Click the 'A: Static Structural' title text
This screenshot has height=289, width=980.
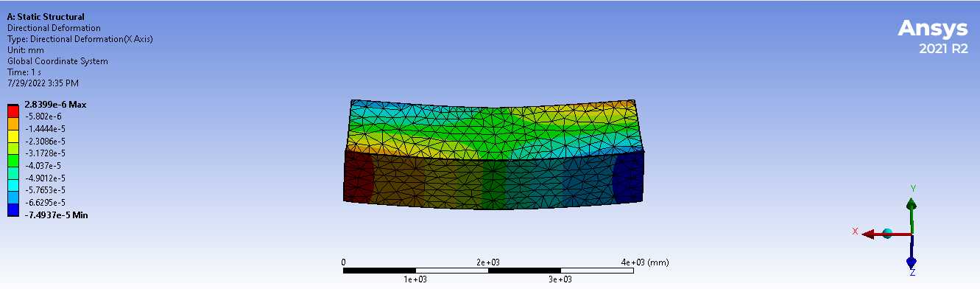pyautogui.click(x=46, y=16)
